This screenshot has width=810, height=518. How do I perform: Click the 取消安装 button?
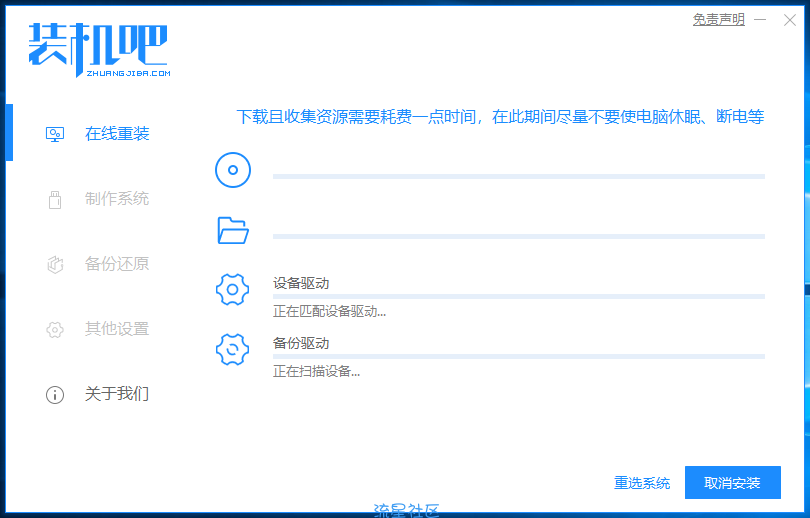tap(733, 482)
